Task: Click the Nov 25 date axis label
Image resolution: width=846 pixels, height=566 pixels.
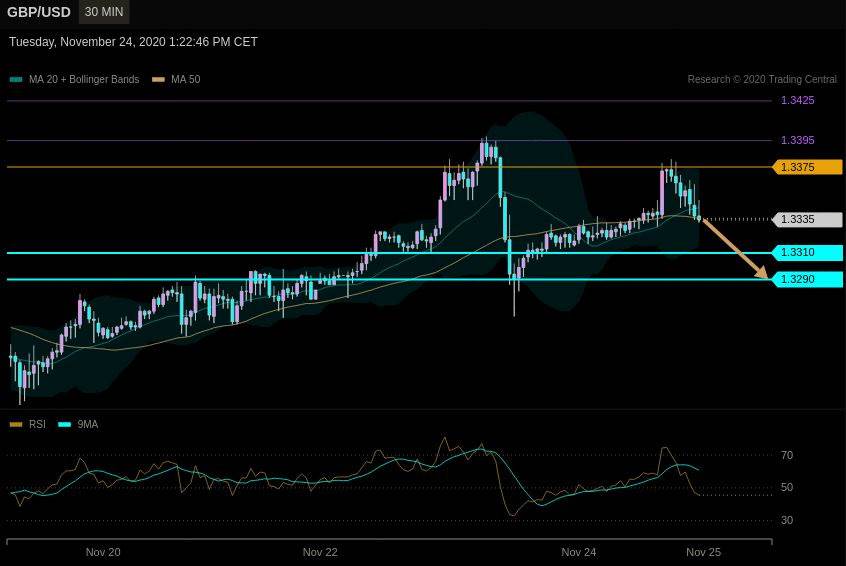Action: point(703,552)
